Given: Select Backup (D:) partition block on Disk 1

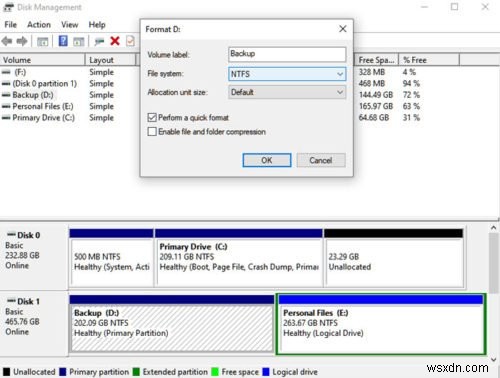Looking at the screenshot, I should point(171,323).
